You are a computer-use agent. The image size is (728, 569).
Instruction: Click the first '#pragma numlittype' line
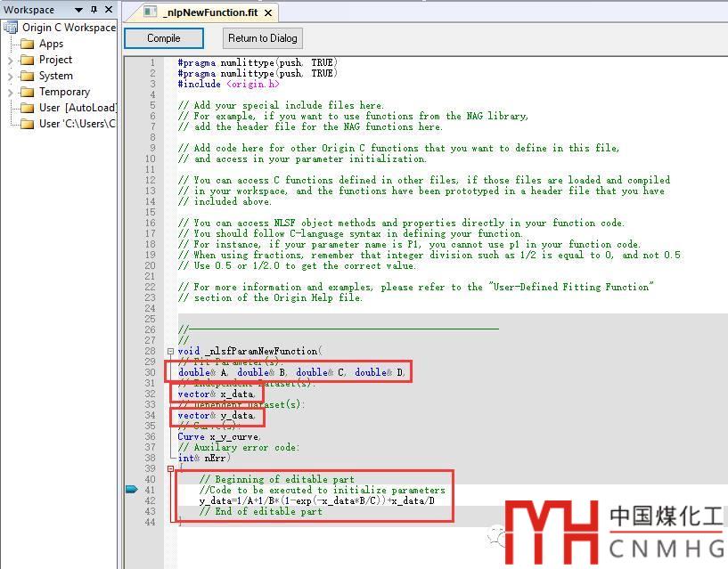pyautogui.click(x=258, y=62)
